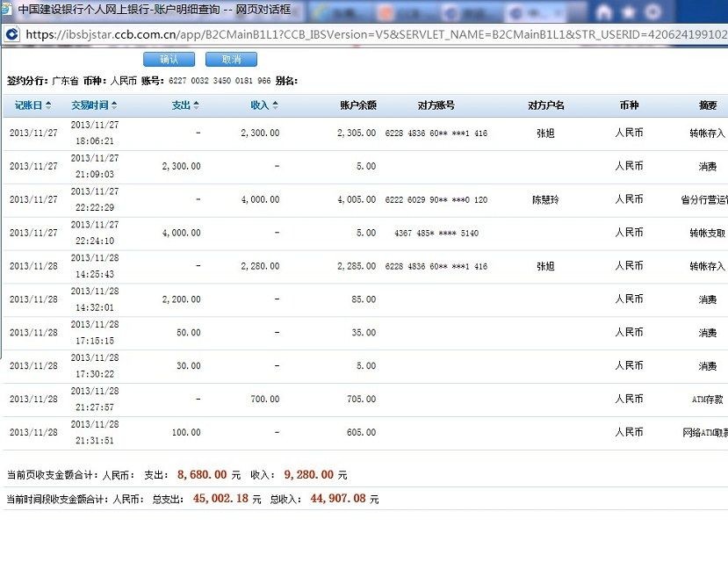
Task: Click the 交易时间 column header text
Action: pyautogui.click(x=90, y=105)
